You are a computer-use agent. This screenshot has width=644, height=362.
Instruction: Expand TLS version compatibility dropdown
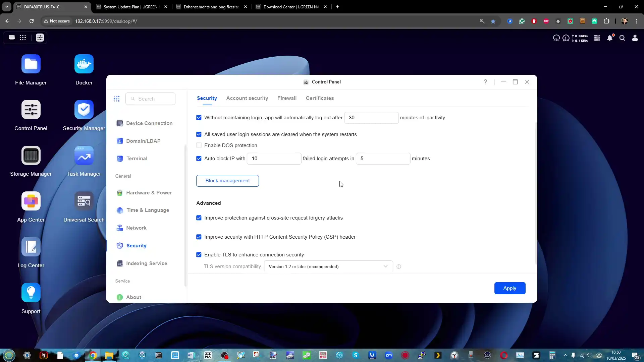pyautogui.click(x=328, y=266)
